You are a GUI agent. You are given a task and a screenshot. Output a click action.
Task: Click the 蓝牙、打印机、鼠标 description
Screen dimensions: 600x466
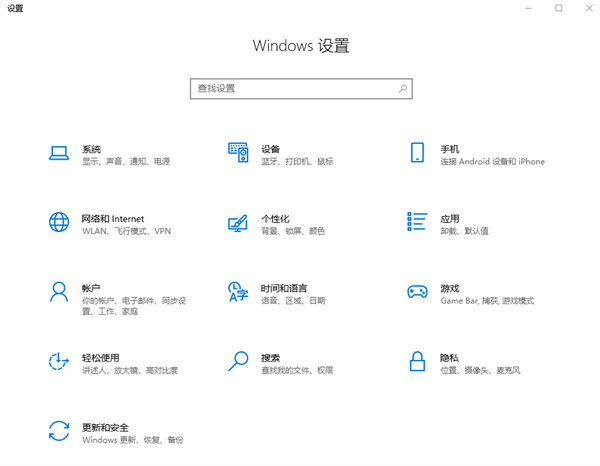[297, 161]
